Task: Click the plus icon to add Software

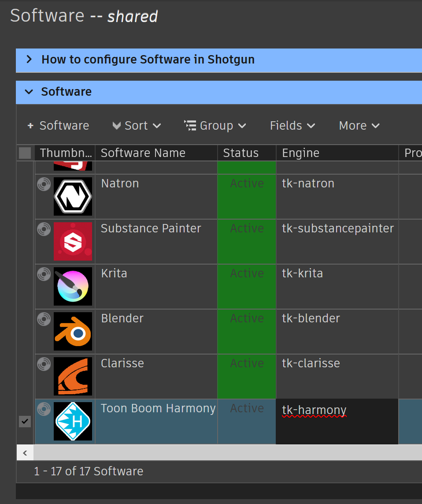Action: point(30,126)
